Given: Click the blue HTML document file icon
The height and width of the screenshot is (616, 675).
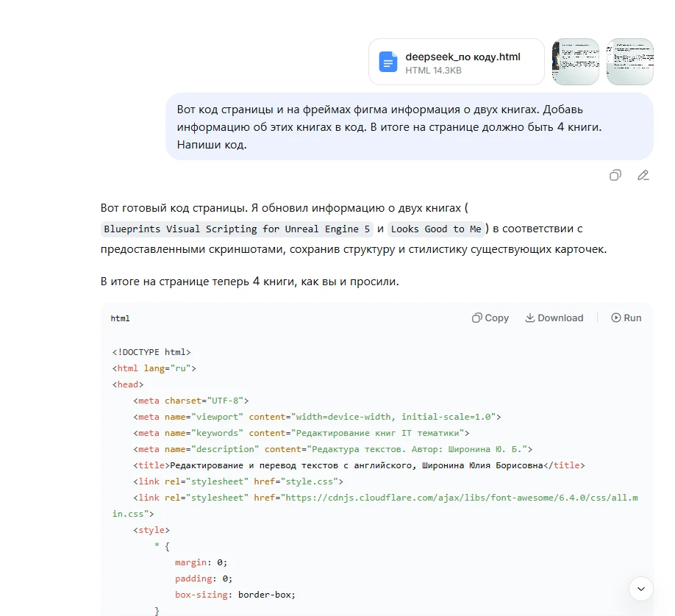Looking at the screenshot, I should click(x=387, y=62).
